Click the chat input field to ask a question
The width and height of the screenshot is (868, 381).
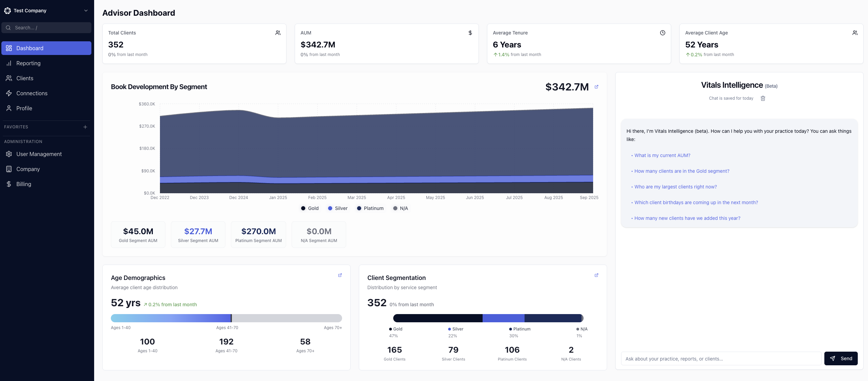click(721, 358)
